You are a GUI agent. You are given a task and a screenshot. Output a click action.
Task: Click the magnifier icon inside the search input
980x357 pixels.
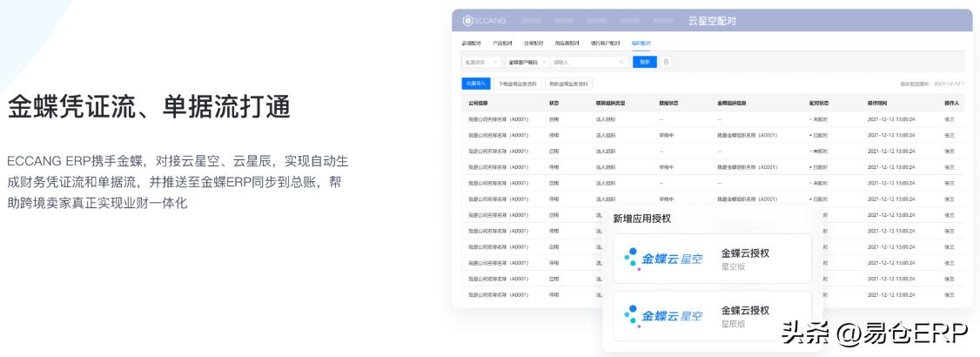tap(621, 62)
